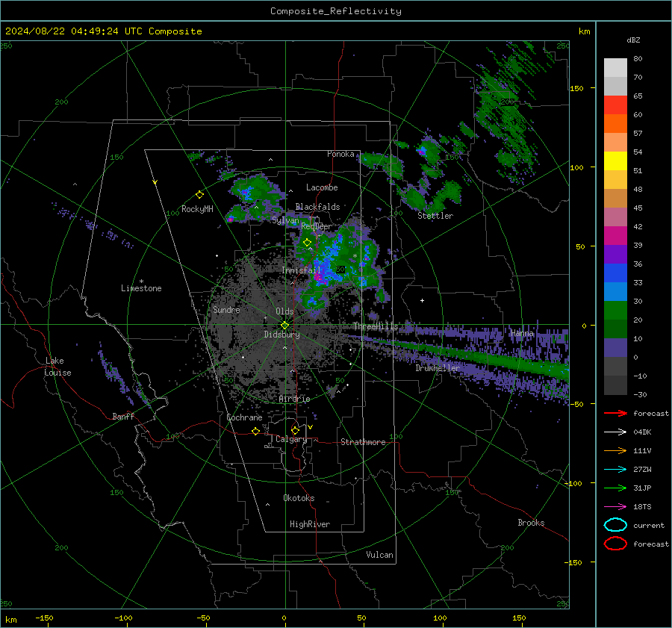Click the Lake Louise label
The width and height of the screenshot is (672, 628).
[57, 367]
